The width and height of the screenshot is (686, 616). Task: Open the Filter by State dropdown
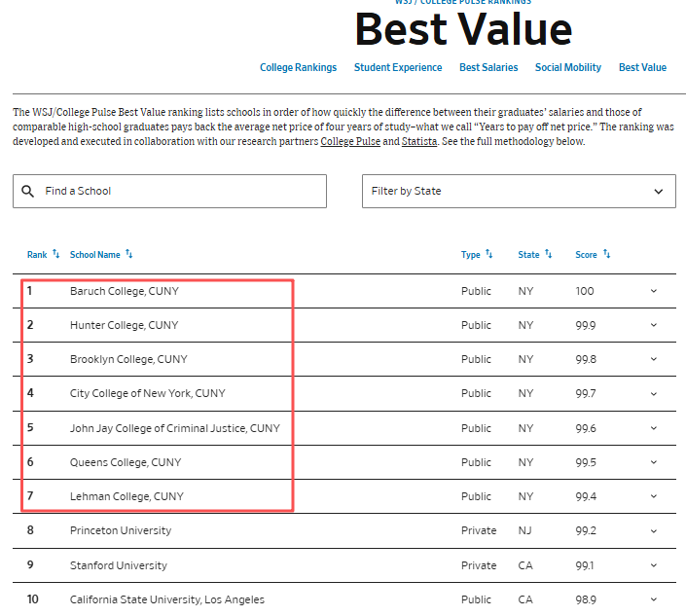519,192
